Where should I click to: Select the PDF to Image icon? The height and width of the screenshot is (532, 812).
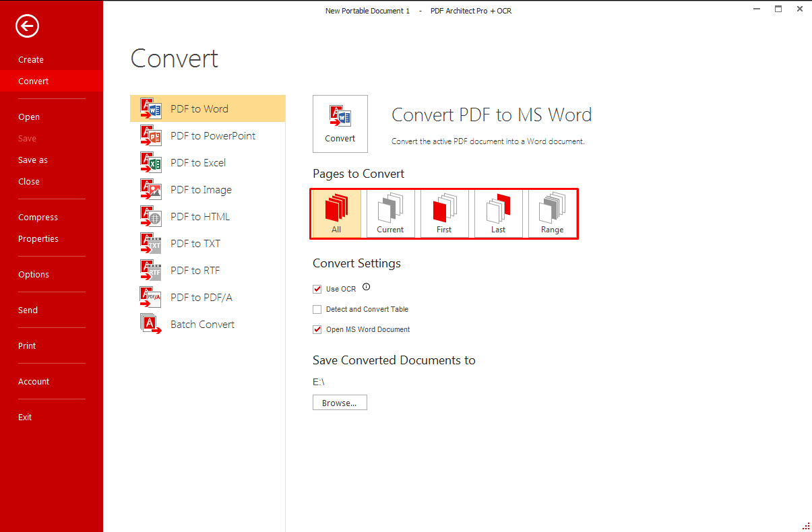(x=151, y=189)
